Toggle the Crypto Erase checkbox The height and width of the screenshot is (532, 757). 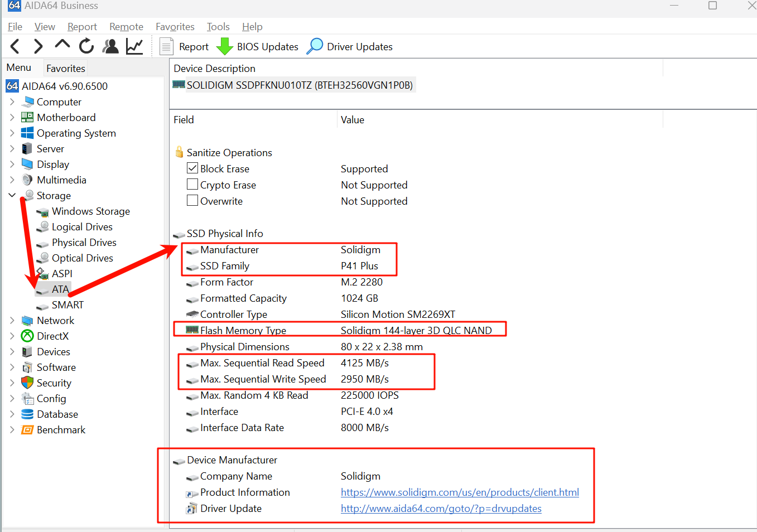192,184
